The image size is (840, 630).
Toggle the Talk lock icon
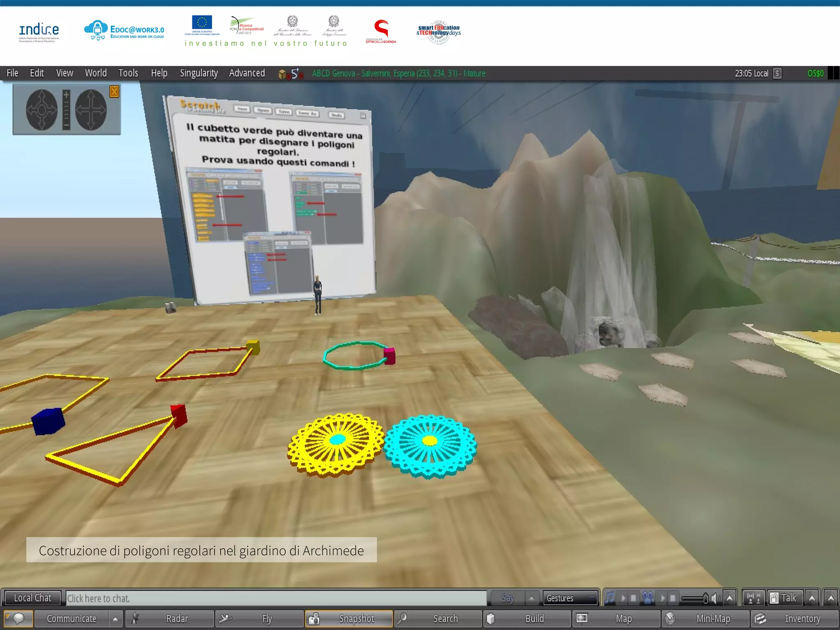pyautogui.click(x=774, y=598)
